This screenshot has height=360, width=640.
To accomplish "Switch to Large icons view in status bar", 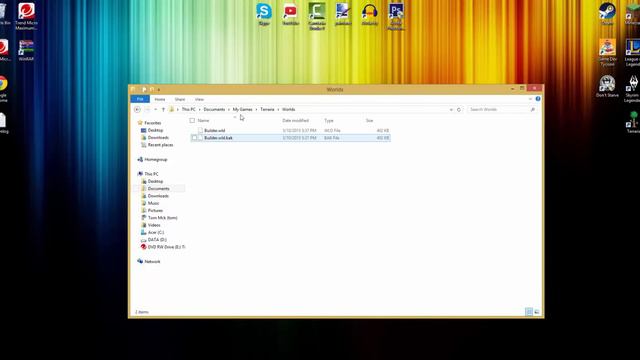I will click(x=537, y=312).
